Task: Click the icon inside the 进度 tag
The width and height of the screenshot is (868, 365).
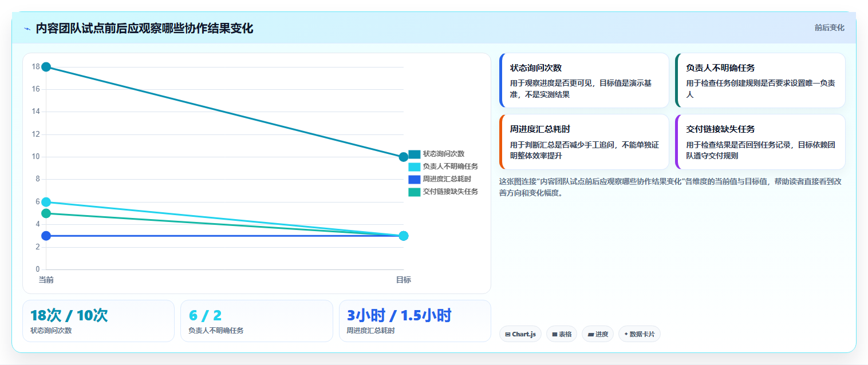Action: (590, 334)
